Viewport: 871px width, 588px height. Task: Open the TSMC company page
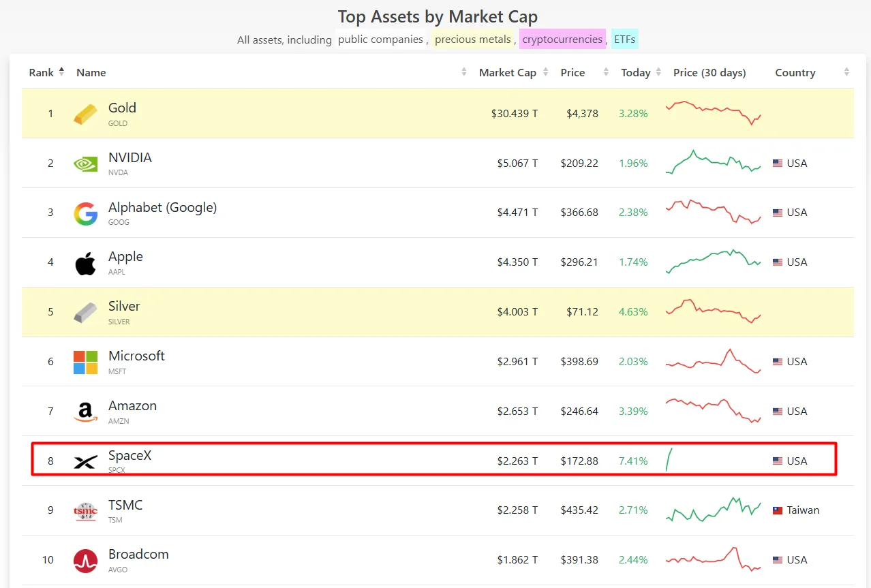click(125, 506)
